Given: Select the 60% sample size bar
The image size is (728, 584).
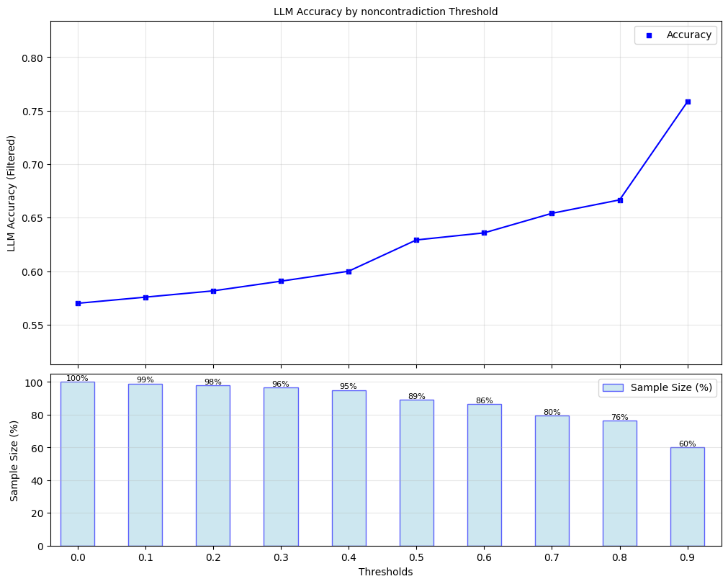Looking at the screenshot, I should 688,496.
